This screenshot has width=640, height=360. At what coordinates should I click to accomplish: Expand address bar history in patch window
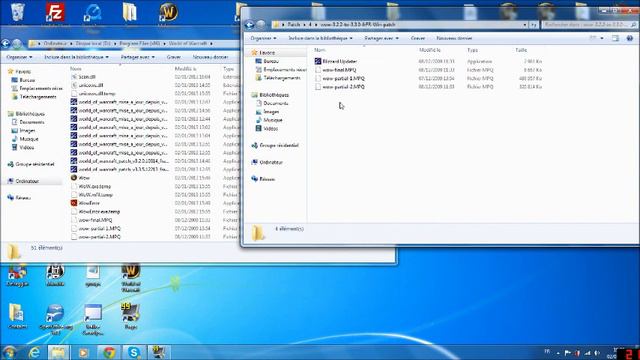coord(525,25)
